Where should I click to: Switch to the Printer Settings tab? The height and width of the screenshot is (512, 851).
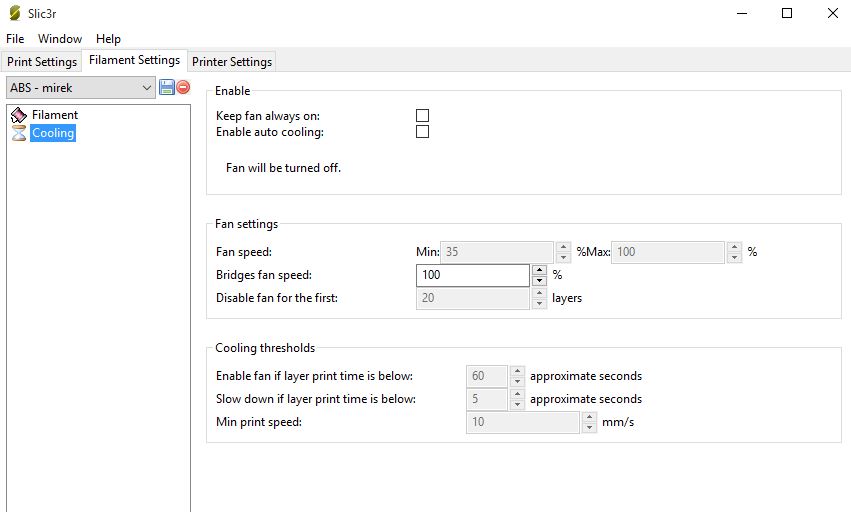[232, 62]
